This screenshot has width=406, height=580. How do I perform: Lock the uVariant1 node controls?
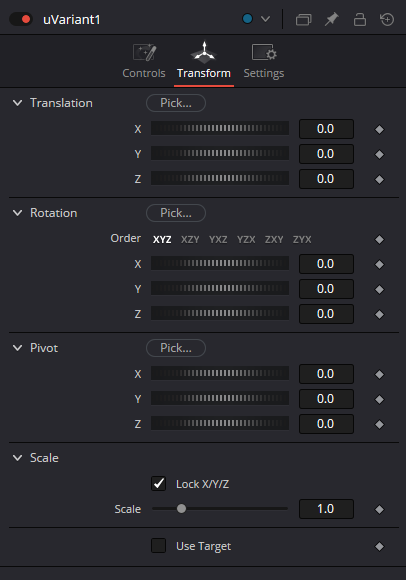pos(359,19)
